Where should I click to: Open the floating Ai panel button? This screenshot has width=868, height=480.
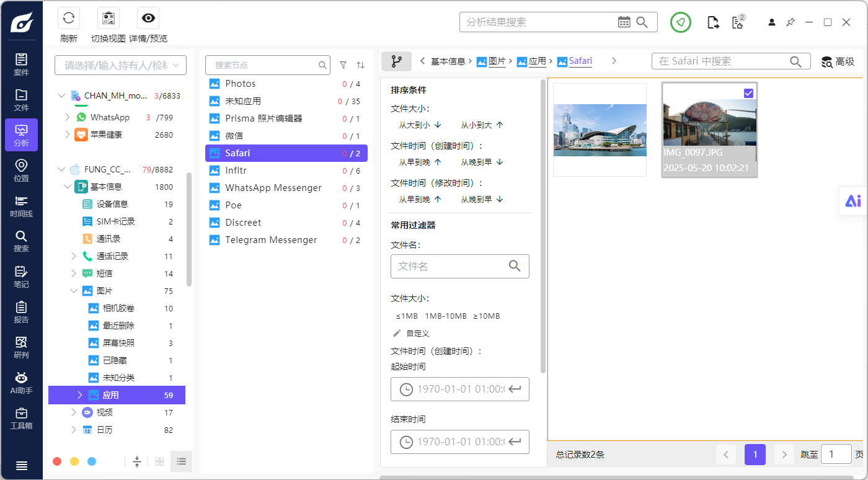[x=853, y=200]
